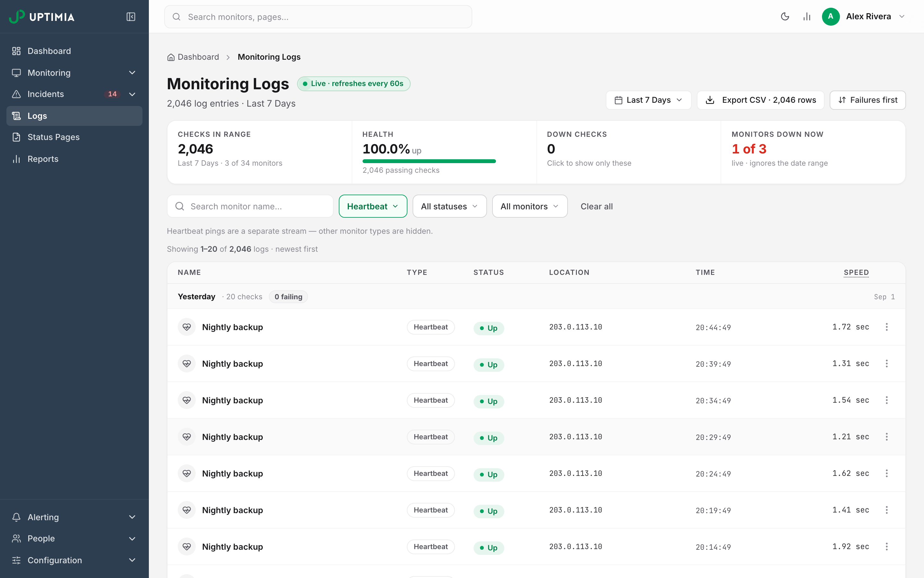Click the Uptimia logo
Viewport: 924px width, 578px height.
(42, 16)
